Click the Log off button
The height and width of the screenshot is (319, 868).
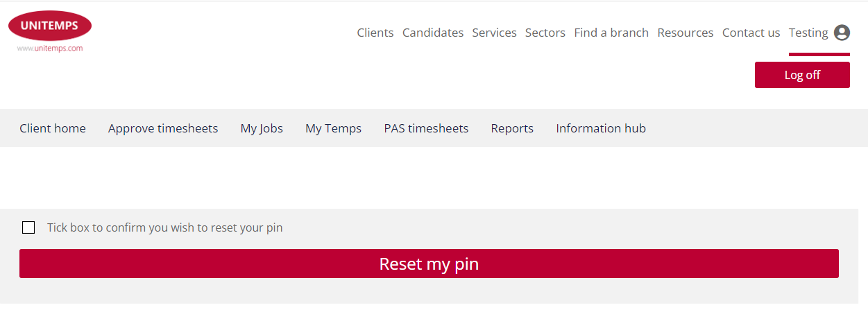(802, 75)
